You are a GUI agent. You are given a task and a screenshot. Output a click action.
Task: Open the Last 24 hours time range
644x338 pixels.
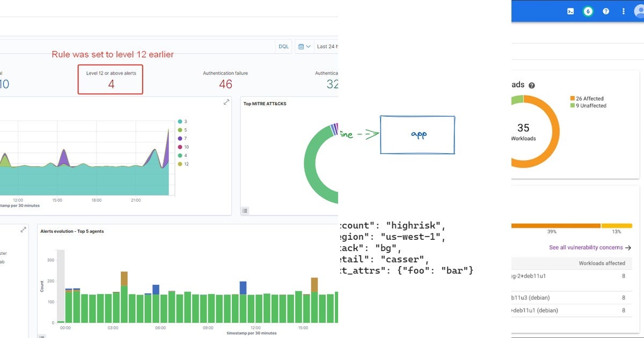[327, 47]
